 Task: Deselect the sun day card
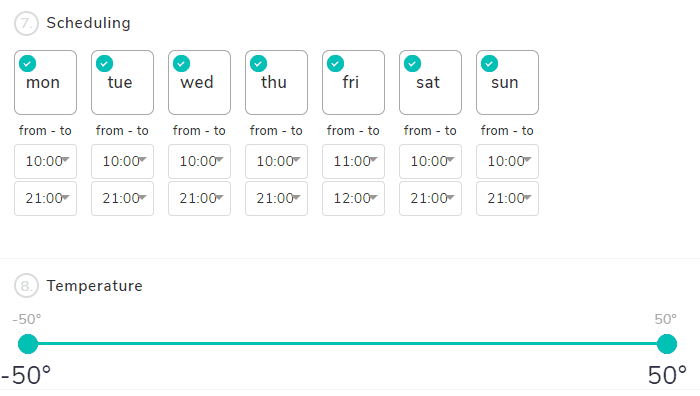(507, 83)
